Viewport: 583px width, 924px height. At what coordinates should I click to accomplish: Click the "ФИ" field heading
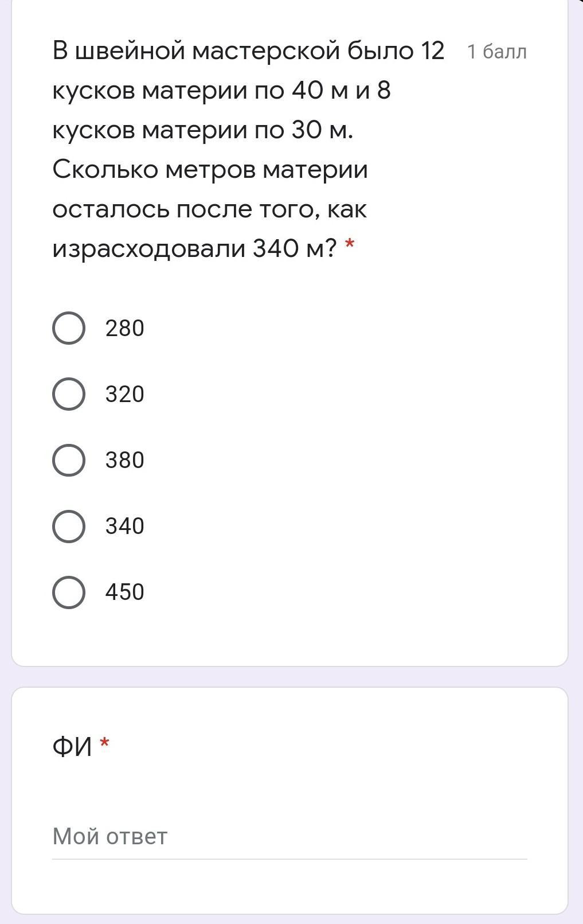tap(72, 747)
